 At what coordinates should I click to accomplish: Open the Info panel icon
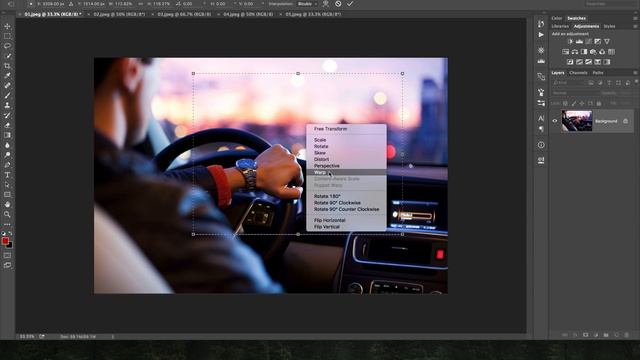coord(541,145)
